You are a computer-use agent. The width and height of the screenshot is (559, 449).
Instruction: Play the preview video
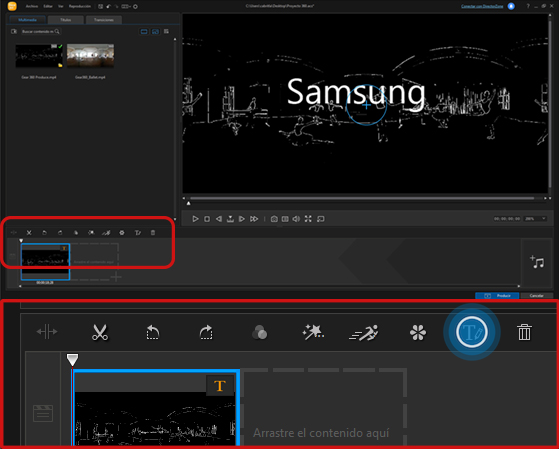point(195,219)
